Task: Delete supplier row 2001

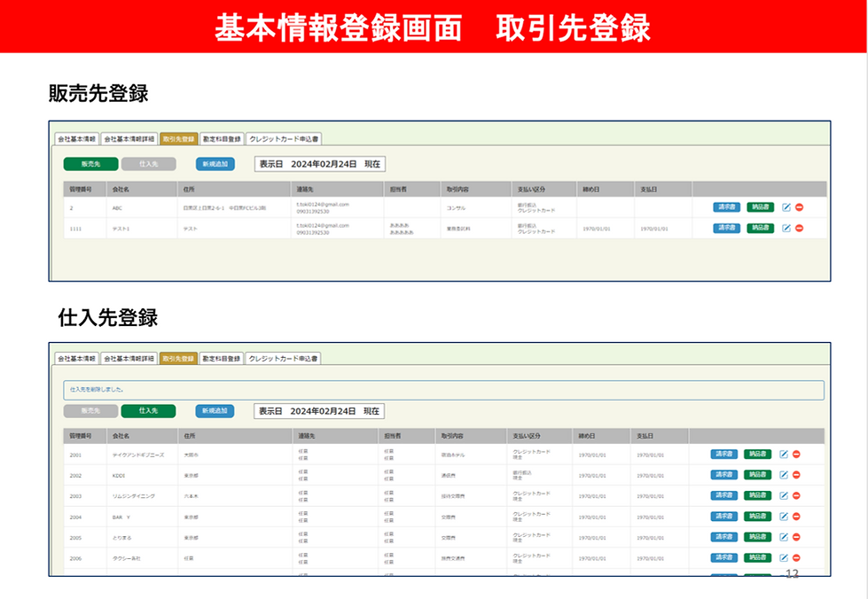Action: coord(796,454)
